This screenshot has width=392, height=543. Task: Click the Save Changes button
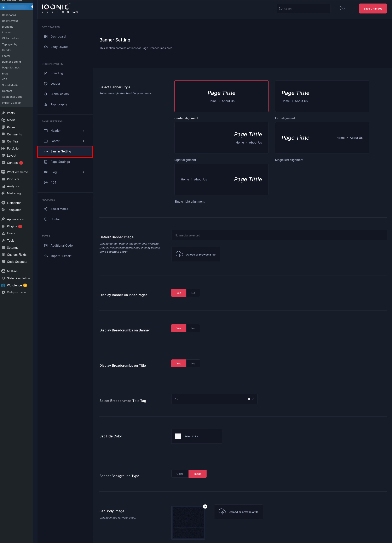pyautogui.click(x=373, y=9)
